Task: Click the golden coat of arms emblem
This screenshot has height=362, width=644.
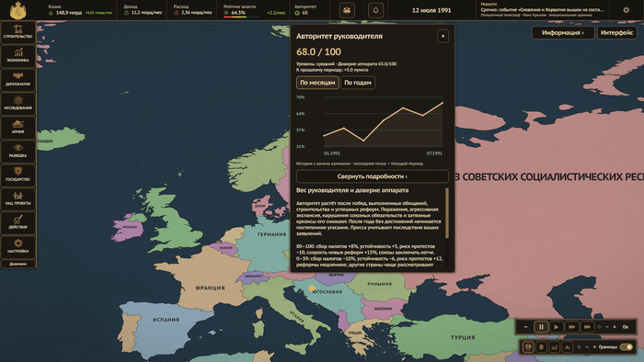Action: pyautogui.click(x=17, y=10)
